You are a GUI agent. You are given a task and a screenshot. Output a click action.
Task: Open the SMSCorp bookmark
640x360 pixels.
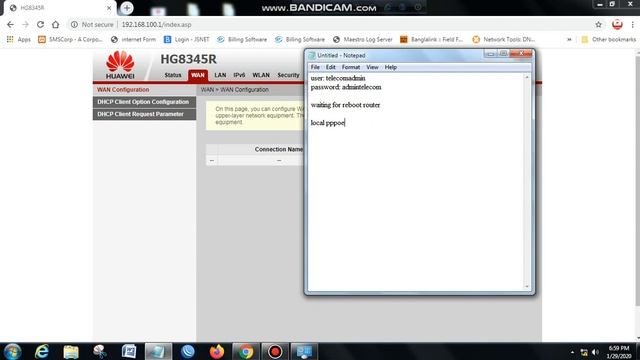click(x=70, y=39)
